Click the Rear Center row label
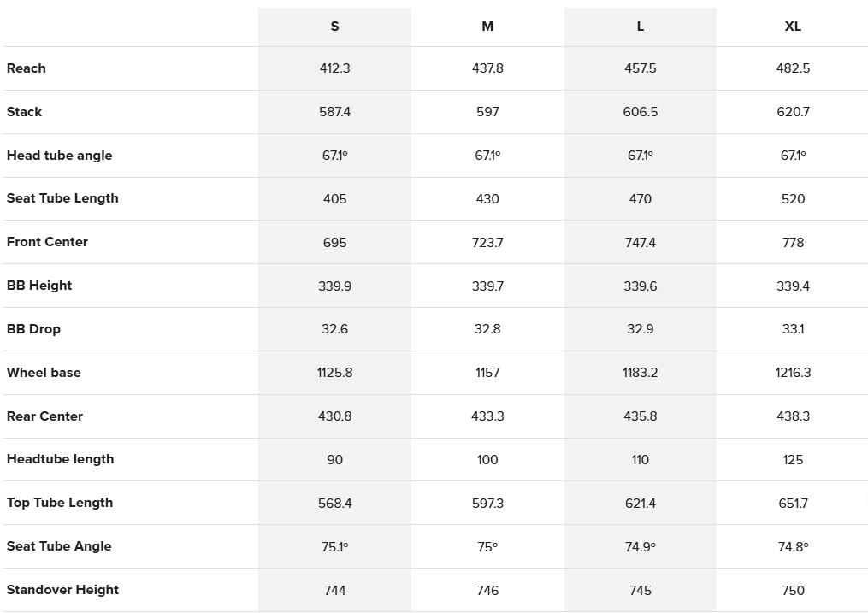The image size is (868, 613). tap(44, 416)
